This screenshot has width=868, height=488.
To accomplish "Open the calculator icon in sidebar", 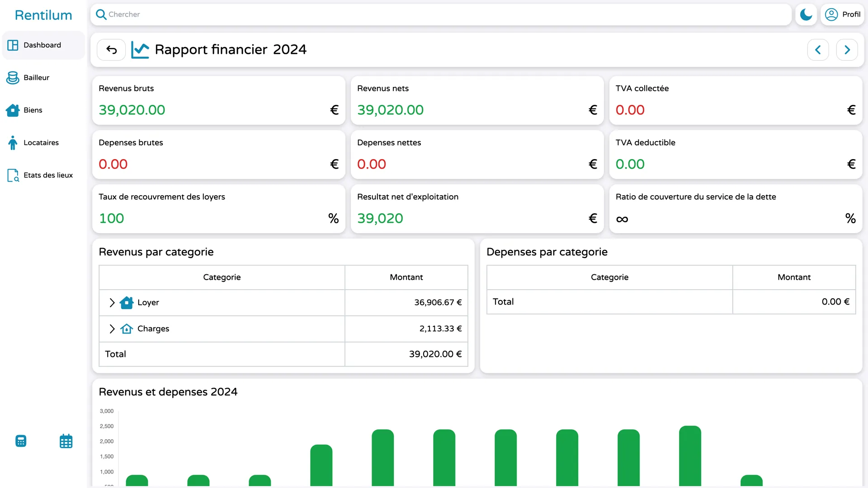I will click(x=21, y=441).
